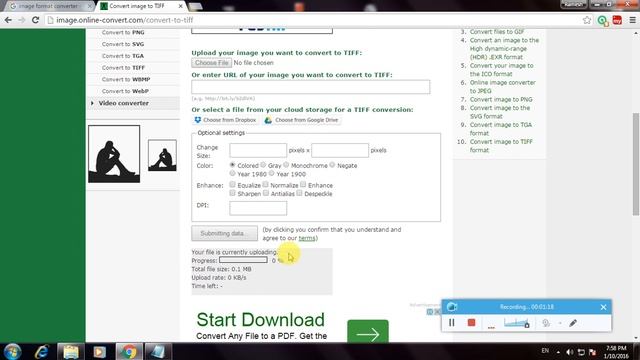Reload the page with the refresh icon
Screen dimensions: 640x360
[x=36, y=20]
